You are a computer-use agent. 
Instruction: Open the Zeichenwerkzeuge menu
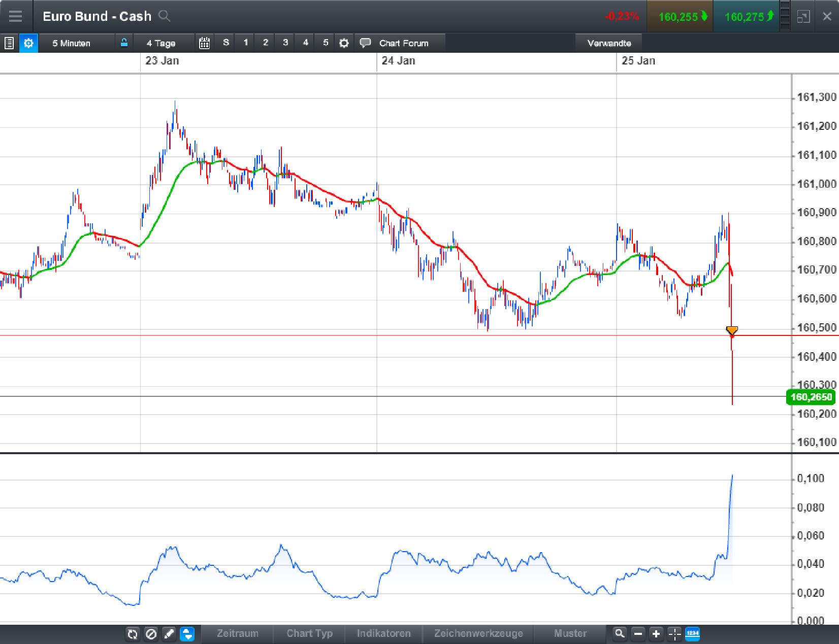[x=478, y=633]
